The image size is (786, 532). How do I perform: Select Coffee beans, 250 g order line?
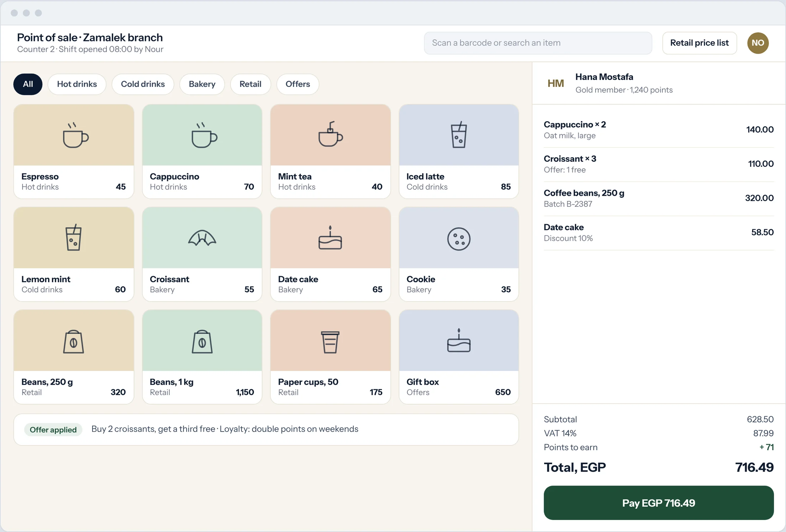[x=658, y=199]
